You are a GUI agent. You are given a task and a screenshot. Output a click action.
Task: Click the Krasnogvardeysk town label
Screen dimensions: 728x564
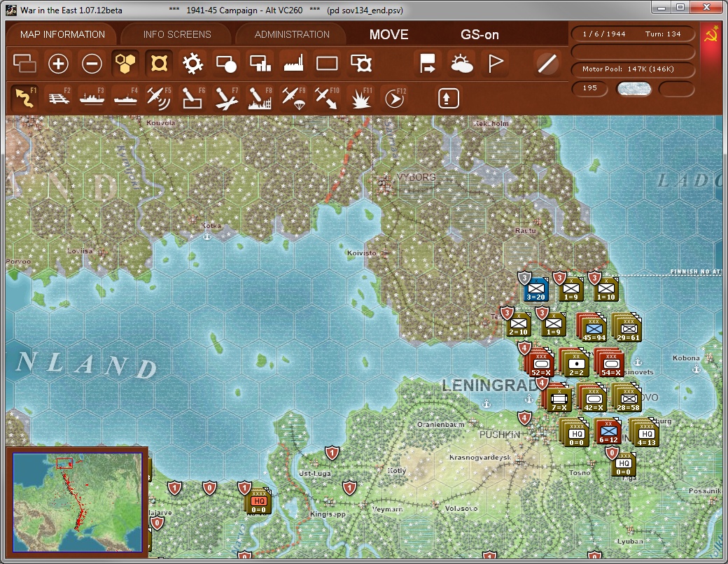(480, 457)
